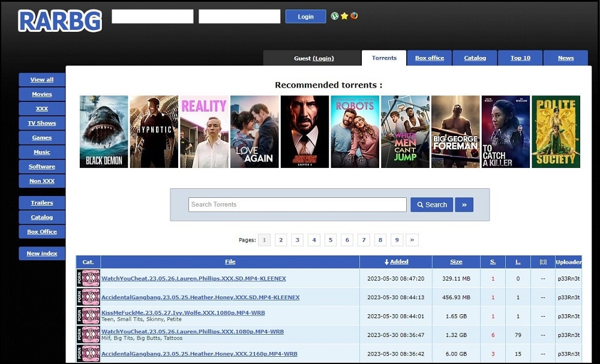Image resolution: width=600 pixels, height=364 pixels.
Task: Click the Catalog button in the left sidebar
Action: [42, 217]
